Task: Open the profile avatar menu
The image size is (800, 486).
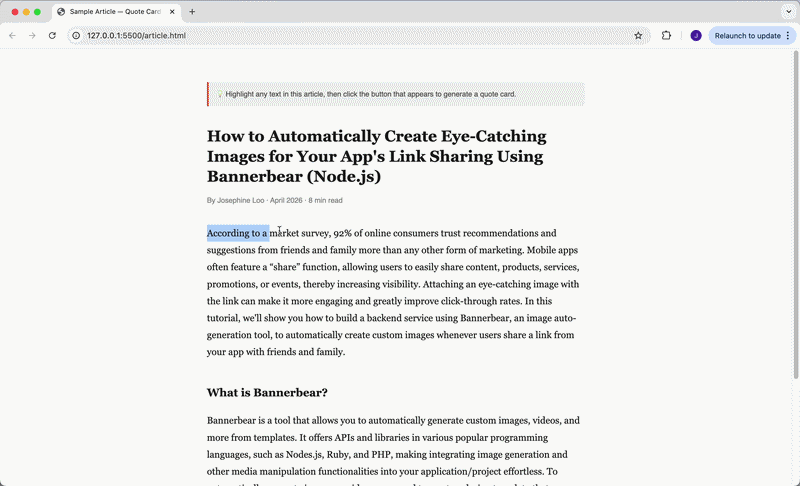Action: pyautogui.click(x=696, y=36)
